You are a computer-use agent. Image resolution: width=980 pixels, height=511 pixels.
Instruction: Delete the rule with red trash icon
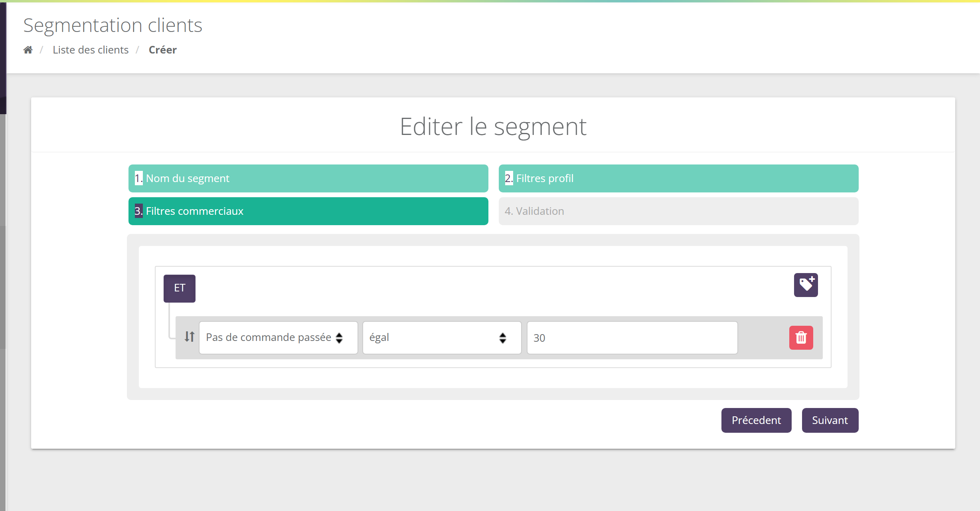(801, 338)
